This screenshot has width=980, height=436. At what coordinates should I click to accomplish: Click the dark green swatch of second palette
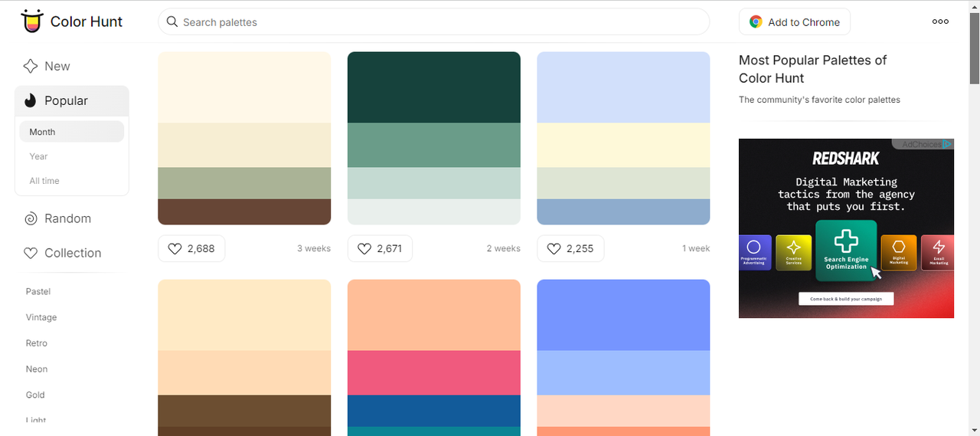click(434, 87)
